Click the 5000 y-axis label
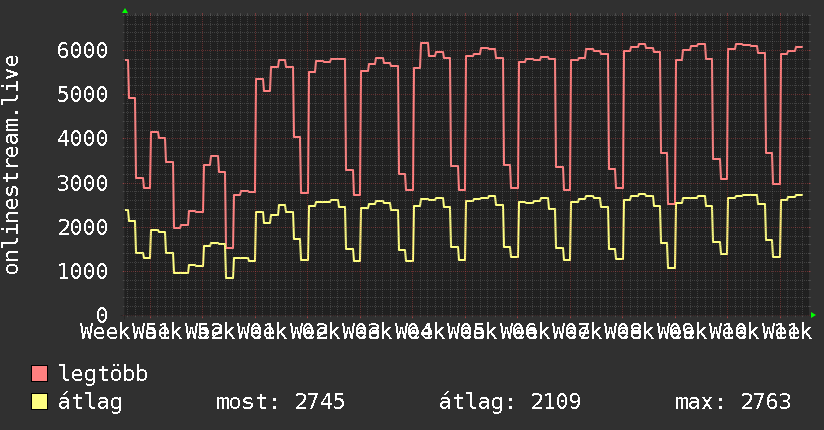This screenshot has width=824, height=430. pos(83,95)
